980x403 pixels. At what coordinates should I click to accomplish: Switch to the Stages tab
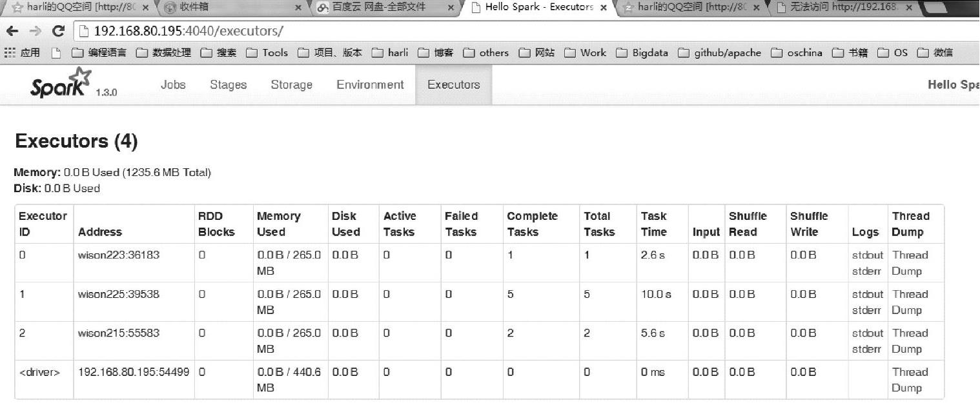tap(228, 84)
